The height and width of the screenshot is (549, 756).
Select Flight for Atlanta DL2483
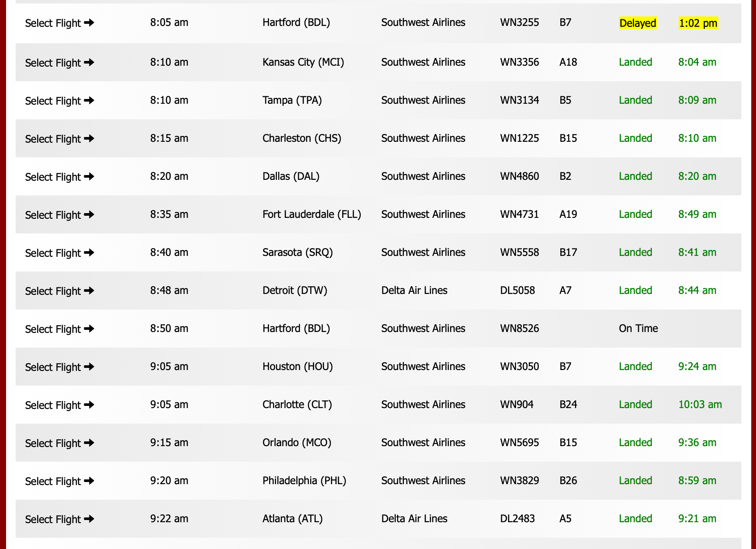tap(60, 519)
